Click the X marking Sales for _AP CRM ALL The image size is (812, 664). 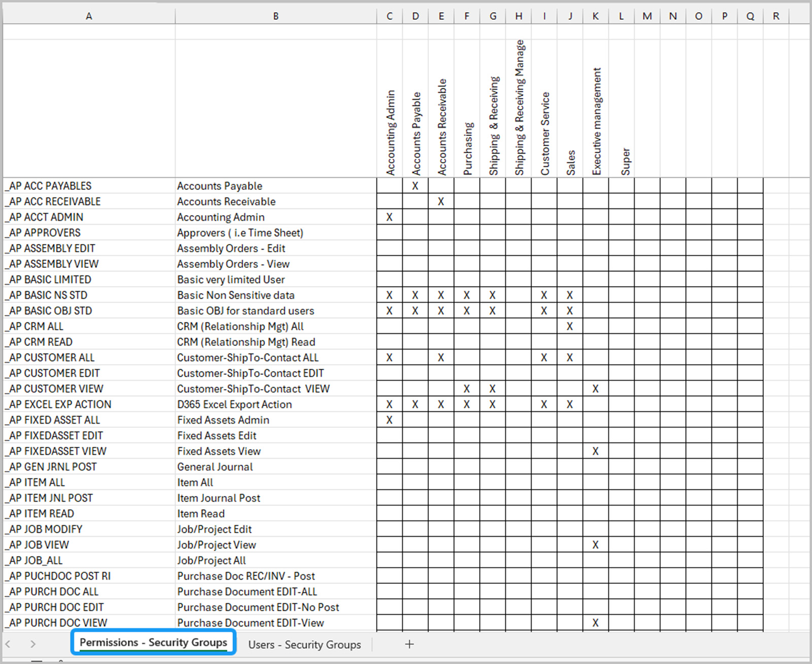pyautogui.click(x=570, y=326)
